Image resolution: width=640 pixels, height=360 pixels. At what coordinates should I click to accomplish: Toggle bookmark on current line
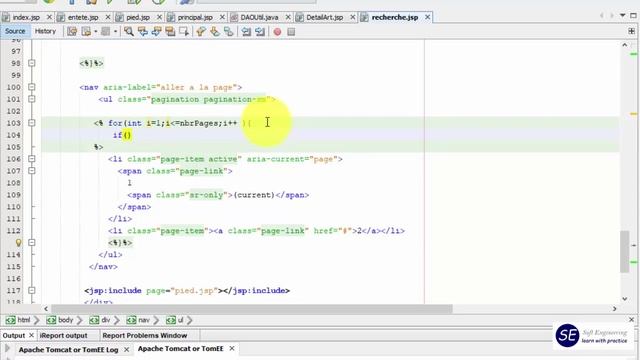[229, 31]
